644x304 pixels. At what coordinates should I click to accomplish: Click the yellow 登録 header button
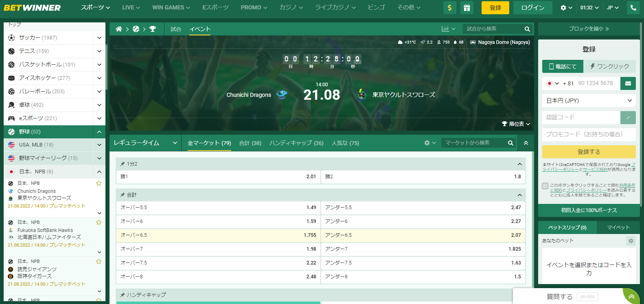(x=495, y=8)
